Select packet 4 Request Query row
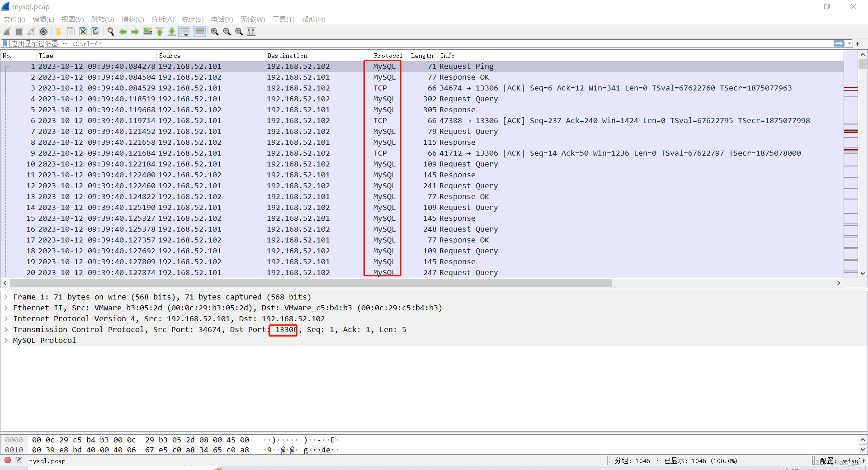The width and height of the screenshot is (868, 470). pyautogui.click(x=422, y=99)
